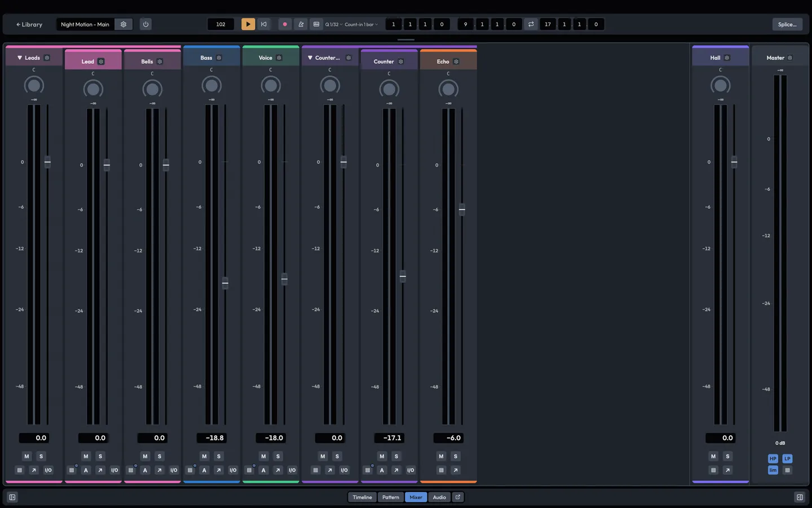The width and height of the screenshot is (812, 508).
Task: Mute the Echo channel
Action: pyautogui.click(x=441, y=456)
